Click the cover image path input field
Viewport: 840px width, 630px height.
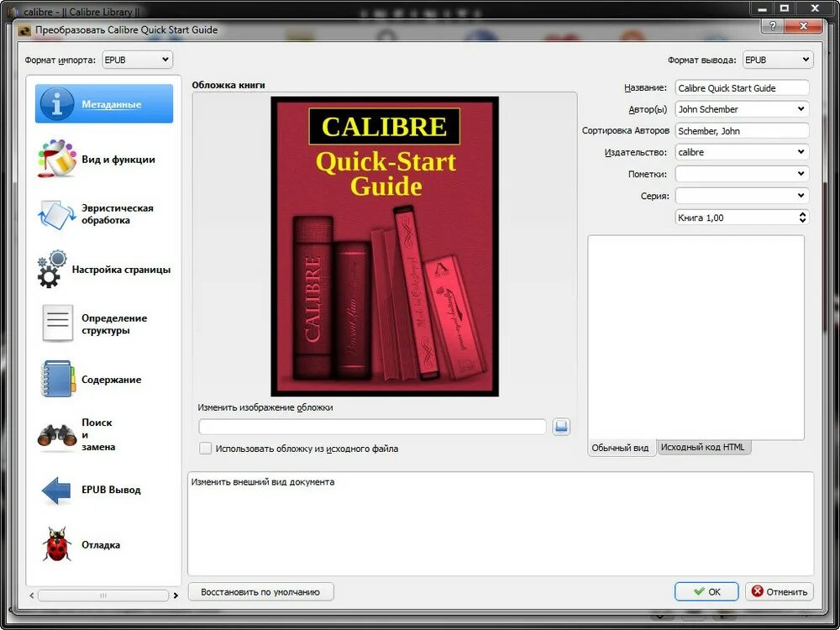pyautogui.click(x=372, y=427)
